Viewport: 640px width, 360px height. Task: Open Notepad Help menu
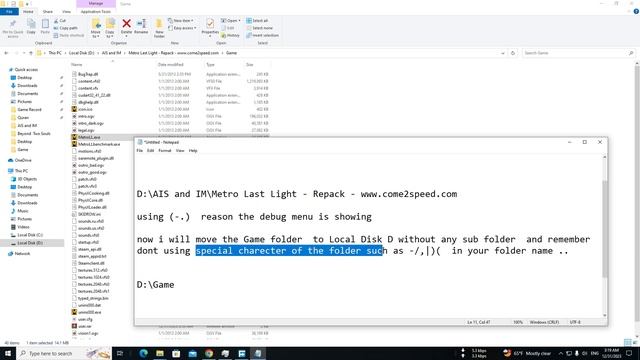pos(193,151)
